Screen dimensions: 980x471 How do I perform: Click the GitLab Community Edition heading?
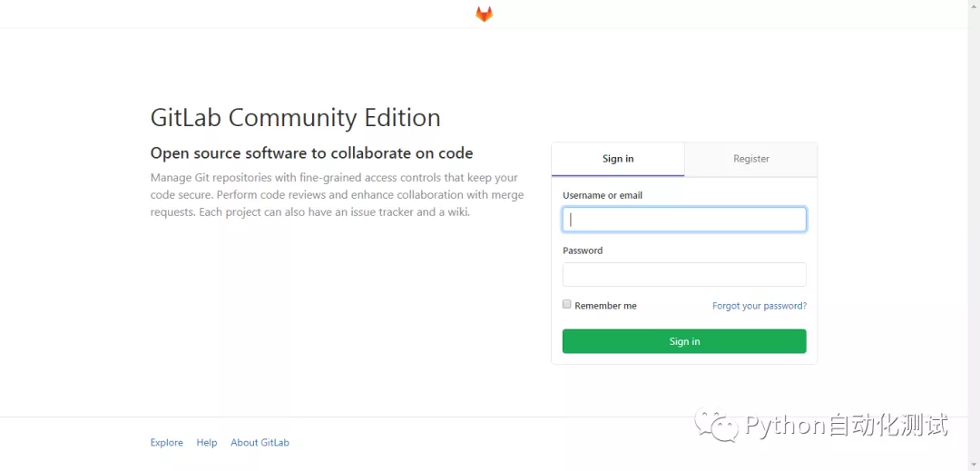click(296, 117)
